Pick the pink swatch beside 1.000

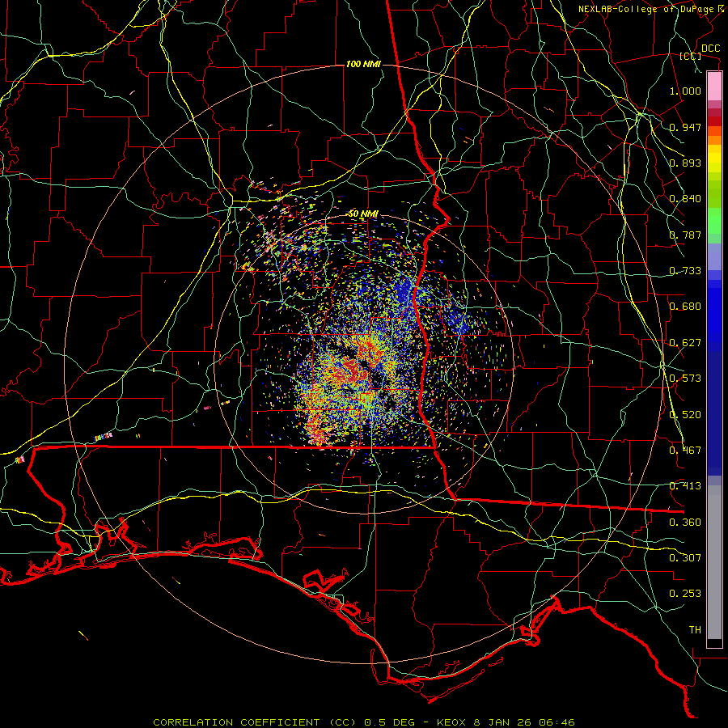coord(714,87)
